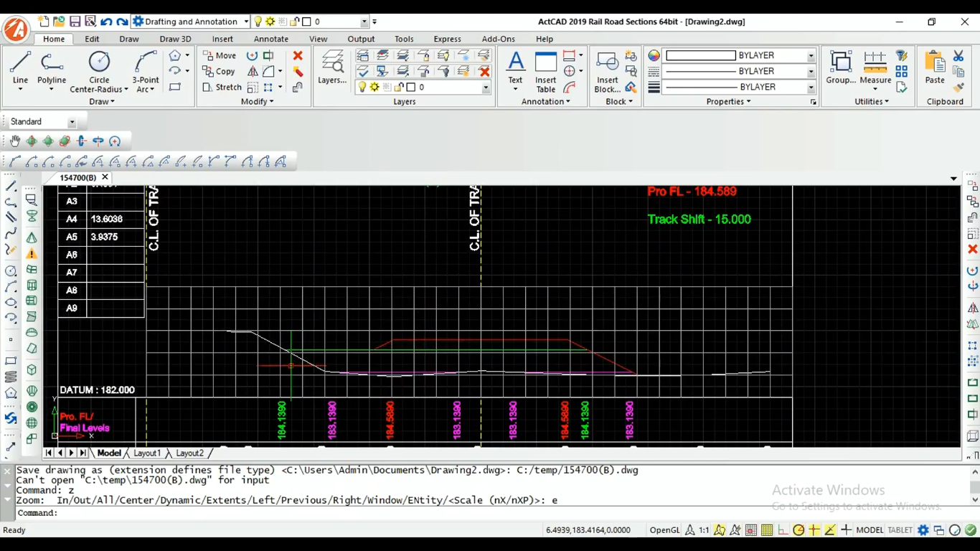Expand the Circle Center-Radius dropdown arrow

126,90
